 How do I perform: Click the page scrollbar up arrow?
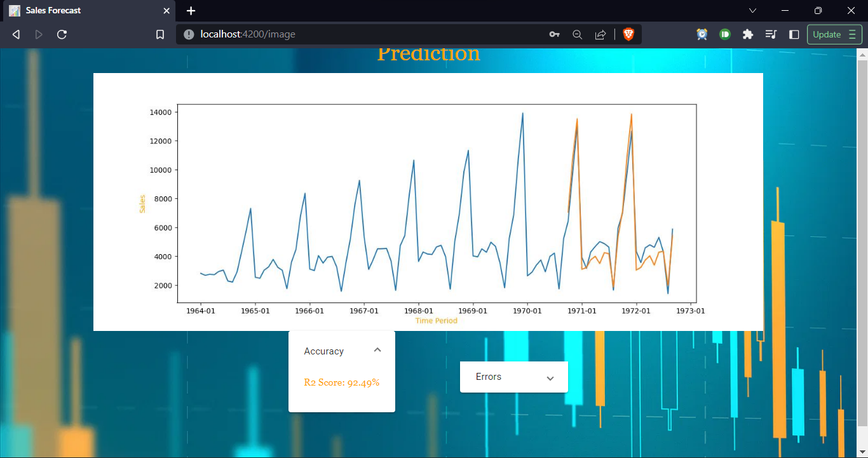[862, 55]
